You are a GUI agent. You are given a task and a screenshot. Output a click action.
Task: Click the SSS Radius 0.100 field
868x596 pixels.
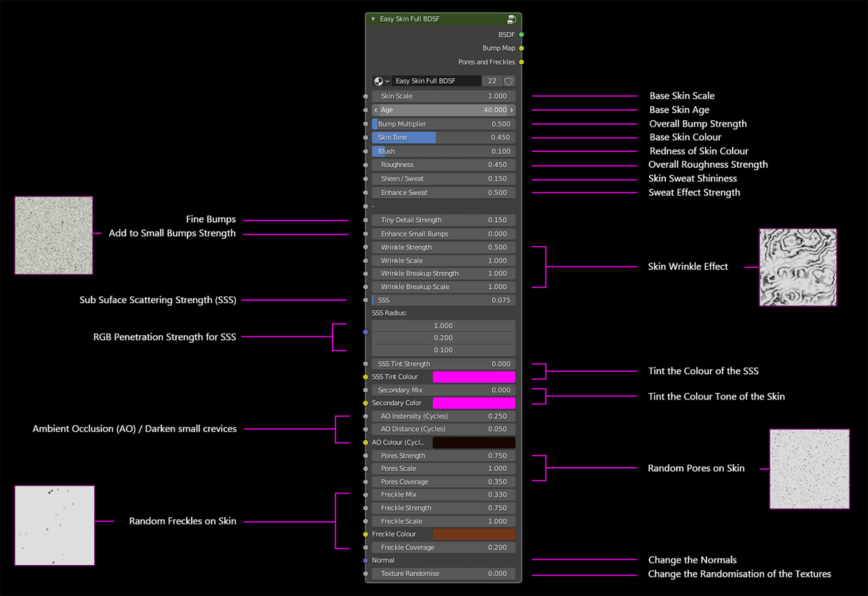point(443,350)
